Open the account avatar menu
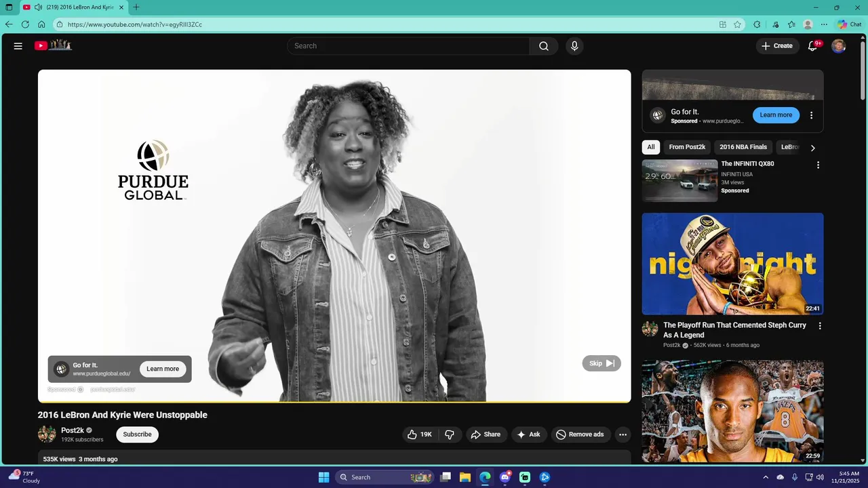868x488 pixels. [839, 46]
